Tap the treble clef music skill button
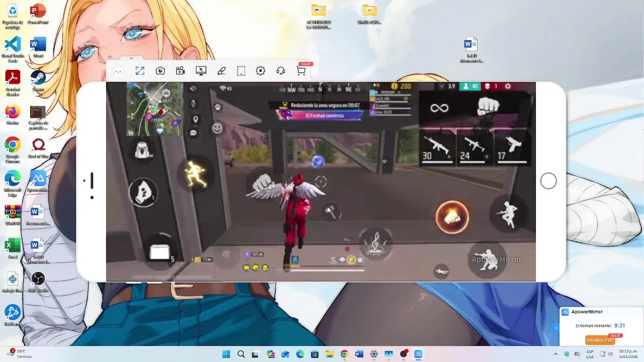644x362 pixels. point(376,243)
